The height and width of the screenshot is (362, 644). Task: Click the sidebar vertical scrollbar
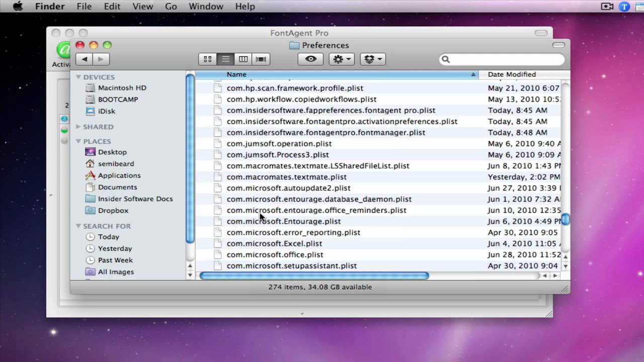[x=190, y=158]
